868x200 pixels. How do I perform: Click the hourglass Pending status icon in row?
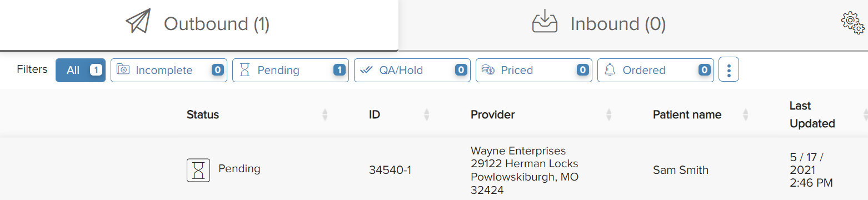tap(198, 170)
